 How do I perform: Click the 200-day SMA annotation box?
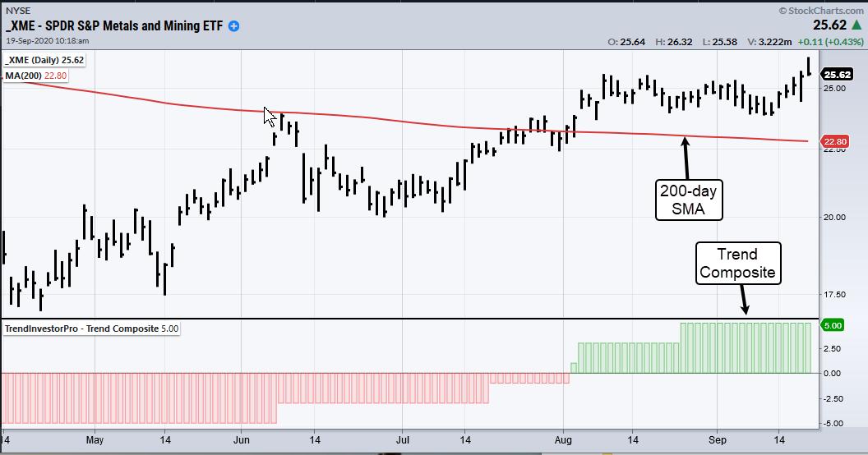pos(690,200)
